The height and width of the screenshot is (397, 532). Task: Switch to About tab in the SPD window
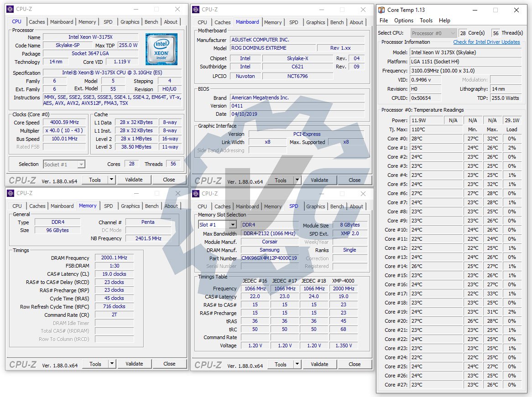(x=356, y=206)
